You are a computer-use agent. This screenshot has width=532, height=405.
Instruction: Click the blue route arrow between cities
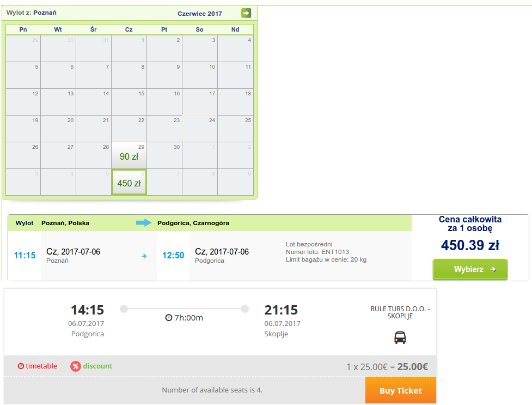tap(144, 223)
